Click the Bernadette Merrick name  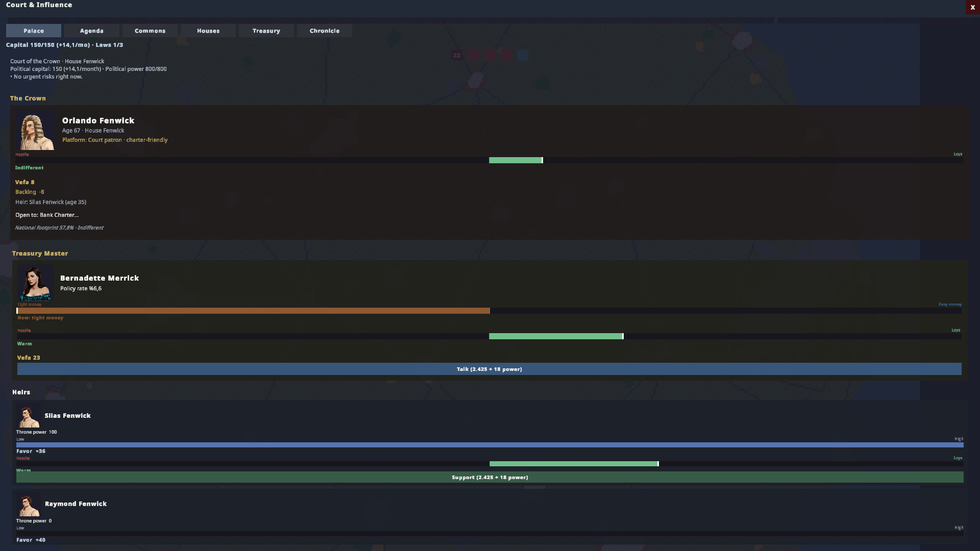[x=100, y=278]
